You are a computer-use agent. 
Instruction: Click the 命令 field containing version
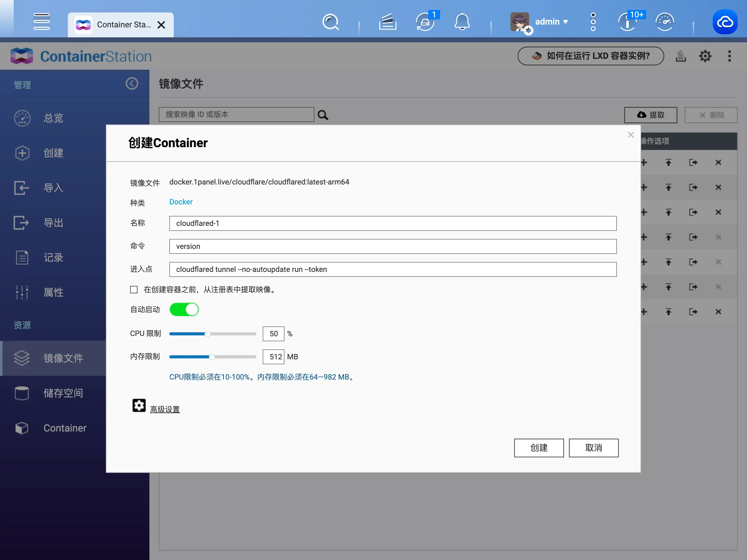tap(393, 246)
